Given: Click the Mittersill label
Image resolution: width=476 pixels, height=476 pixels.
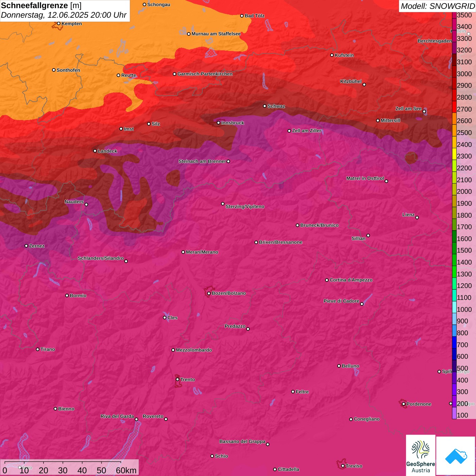Looking at the screenshot, I should click(x=390, y=120).
